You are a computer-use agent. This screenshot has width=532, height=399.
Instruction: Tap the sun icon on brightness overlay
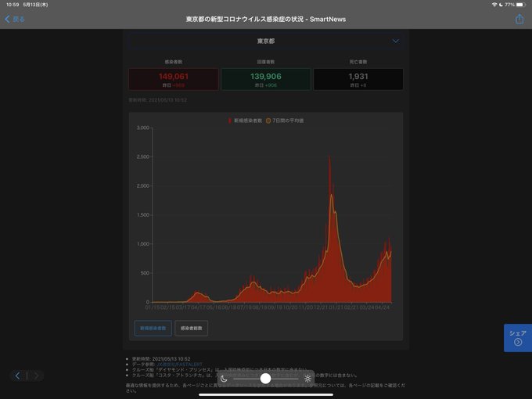coord(307,379)
